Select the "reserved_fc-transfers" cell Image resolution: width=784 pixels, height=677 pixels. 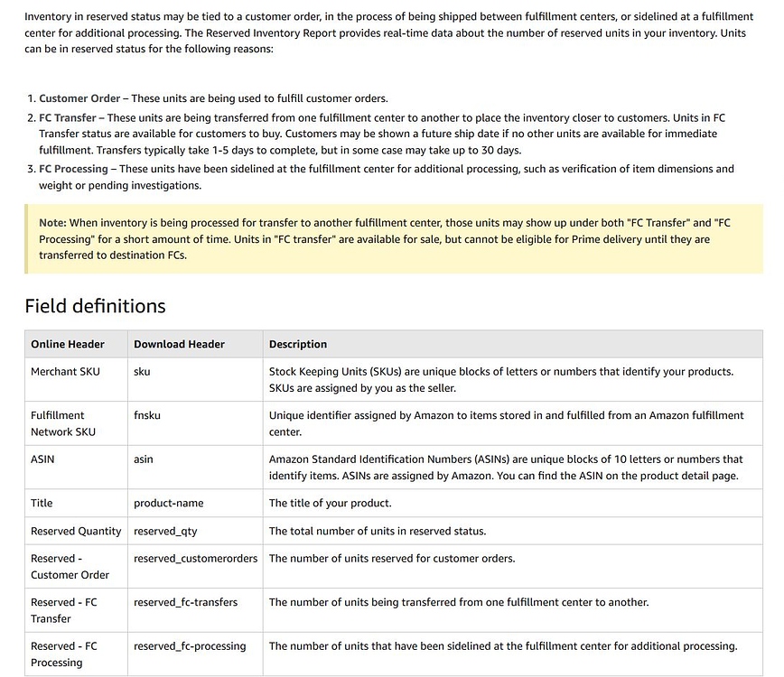185,602
